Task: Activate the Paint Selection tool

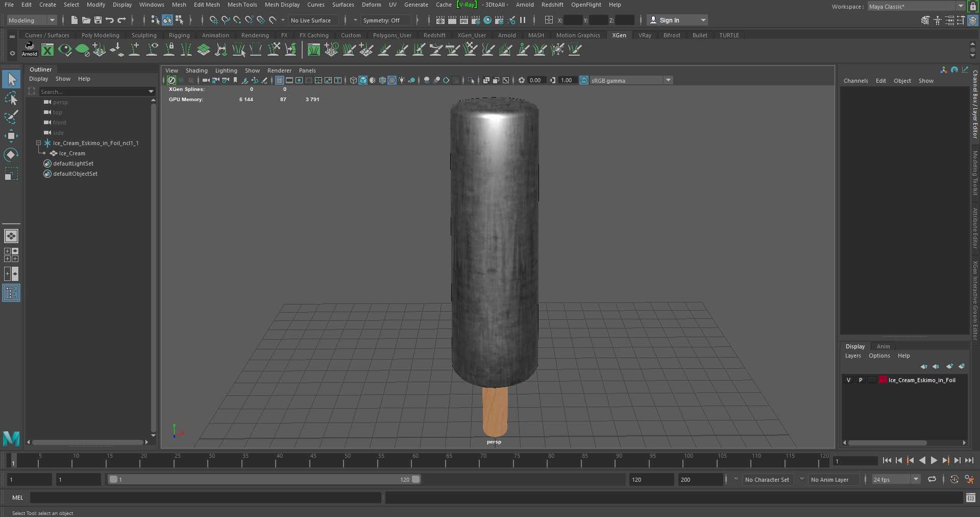Action: (x=11, y=117)
